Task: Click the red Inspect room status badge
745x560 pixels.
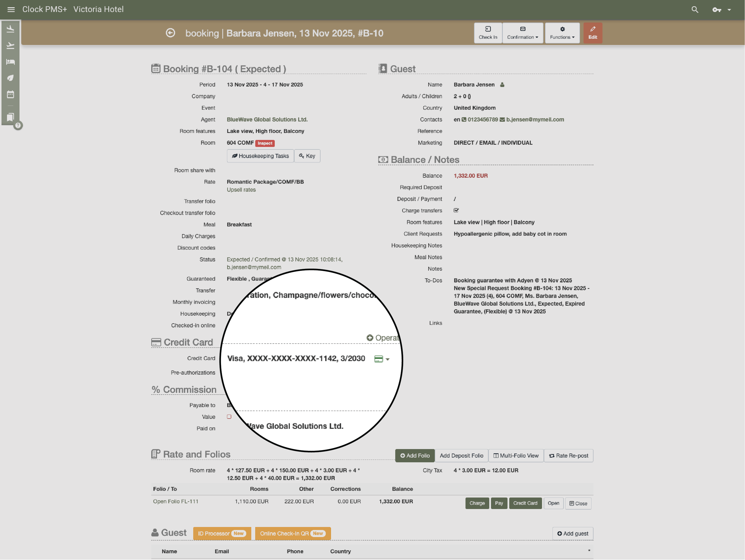Action: (265, 143)
